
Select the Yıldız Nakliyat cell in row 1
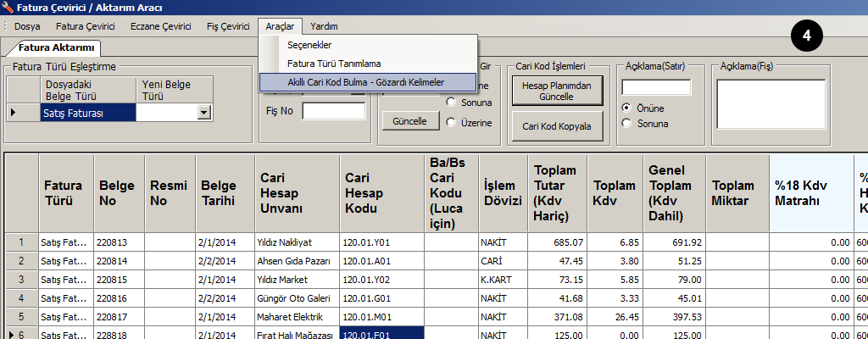tap(294, 242)
